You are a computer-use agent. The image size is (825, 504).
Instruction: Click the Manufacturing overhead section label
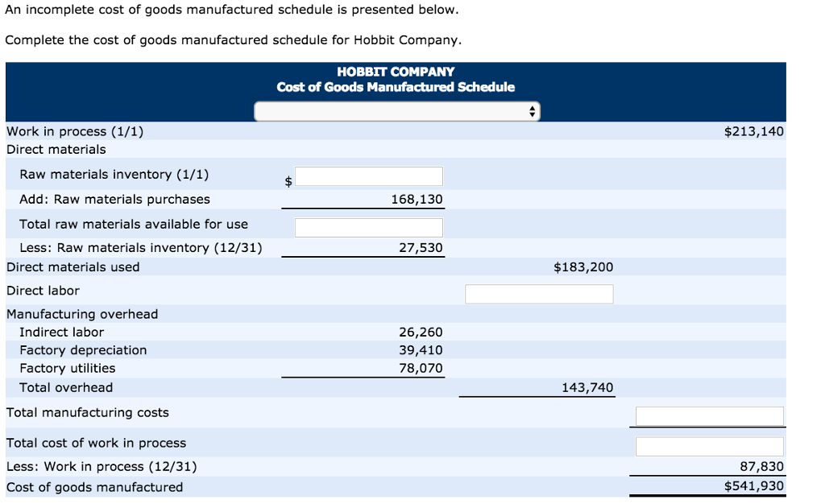point(68,313)
